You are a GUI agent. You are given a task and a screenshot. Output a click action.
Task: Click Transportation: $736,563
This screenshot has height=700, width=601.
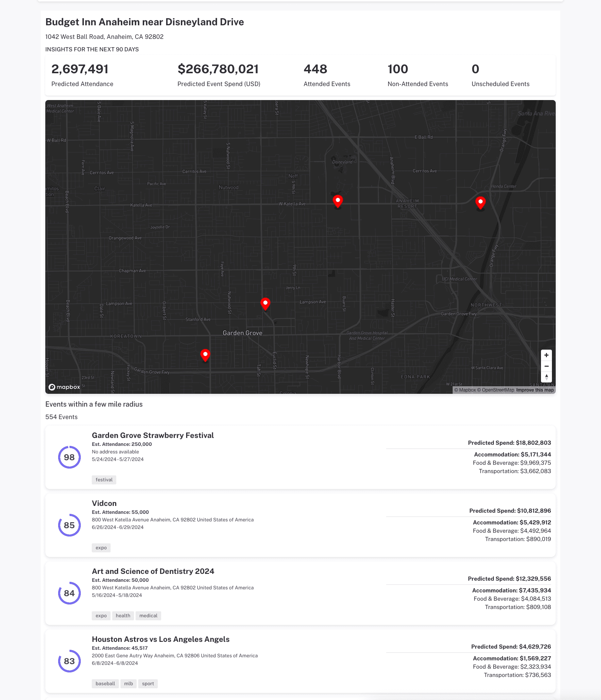(x=518, y=675)
